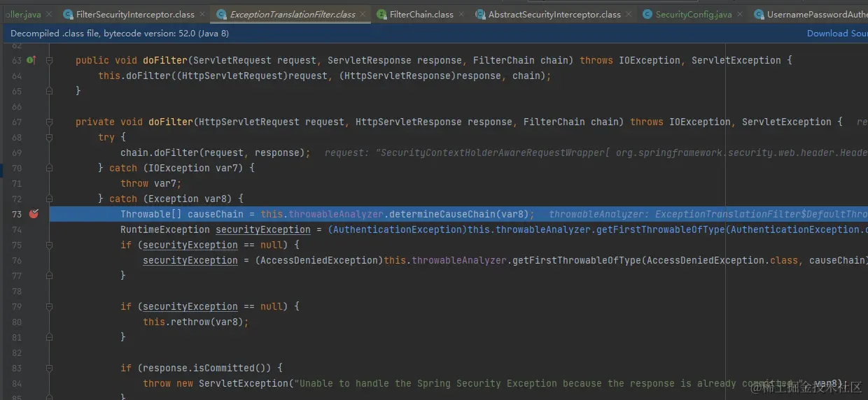Click line number 80 in the gutter
The height and width of the screenshot is (400, 868).
pos(17,322)
